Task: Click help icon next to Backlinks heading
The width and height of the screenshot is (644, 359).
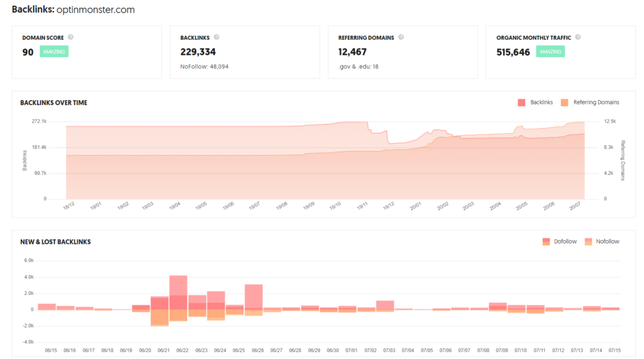Action: click(216, 37)
